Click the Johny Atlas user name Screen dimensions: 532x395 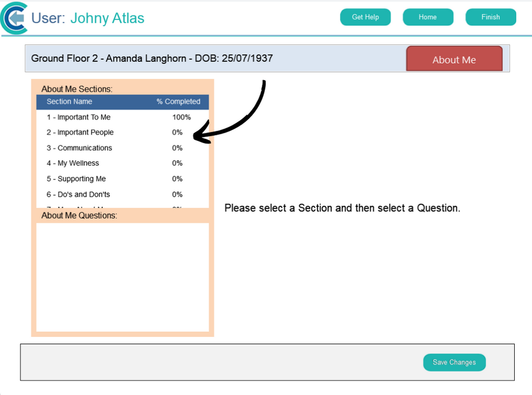coord(107,18)
